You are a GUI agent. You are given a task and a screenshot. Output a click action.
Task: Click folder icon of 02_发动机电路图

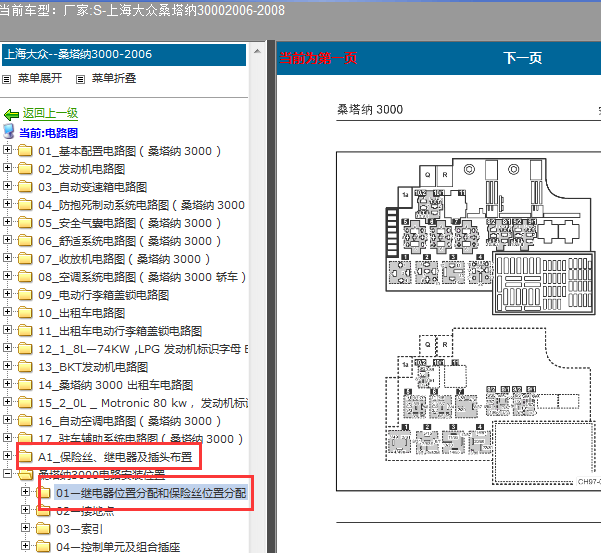point(25,169)
